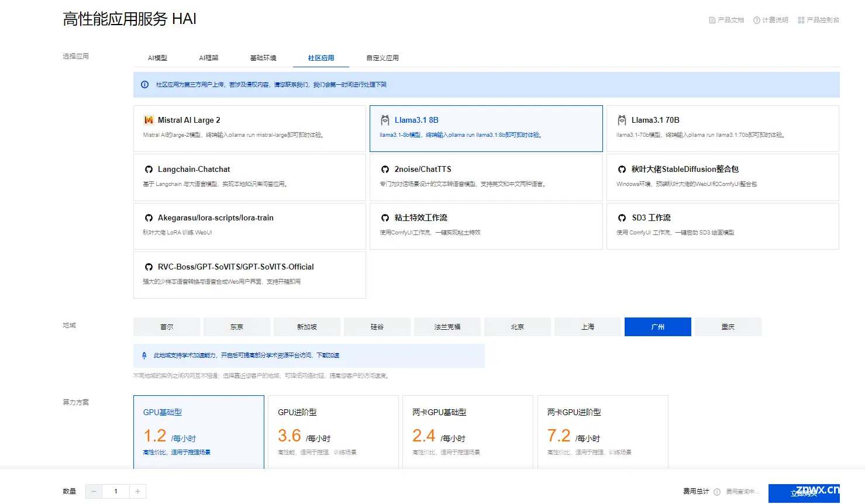Click the 1.2 /每小时 price text
Viewport: 865px width, 504px height.
(170, 436)
